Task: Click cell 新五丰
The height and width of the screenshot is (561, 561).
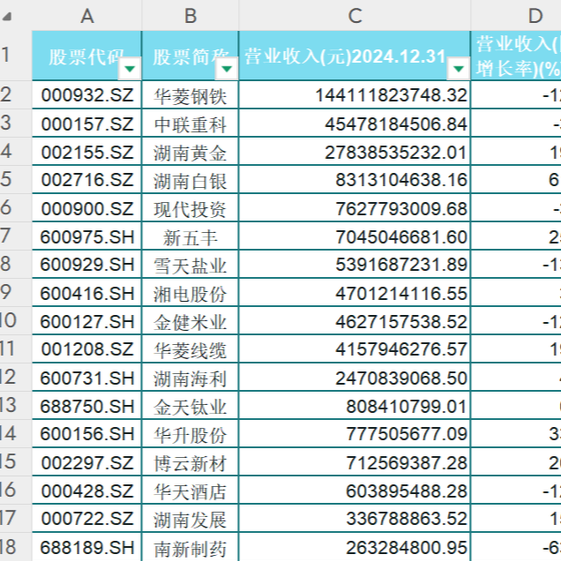Action: point(190,236)
